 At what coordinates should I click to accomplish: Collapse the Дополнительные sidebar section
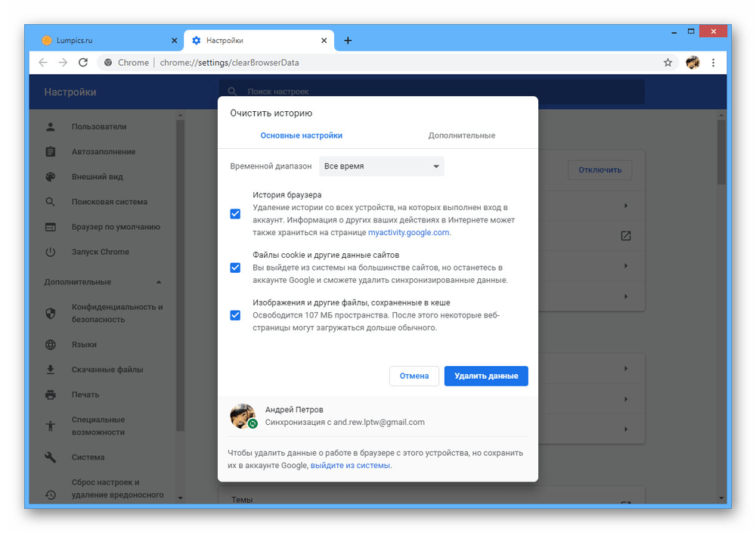(x=158, y=282)
